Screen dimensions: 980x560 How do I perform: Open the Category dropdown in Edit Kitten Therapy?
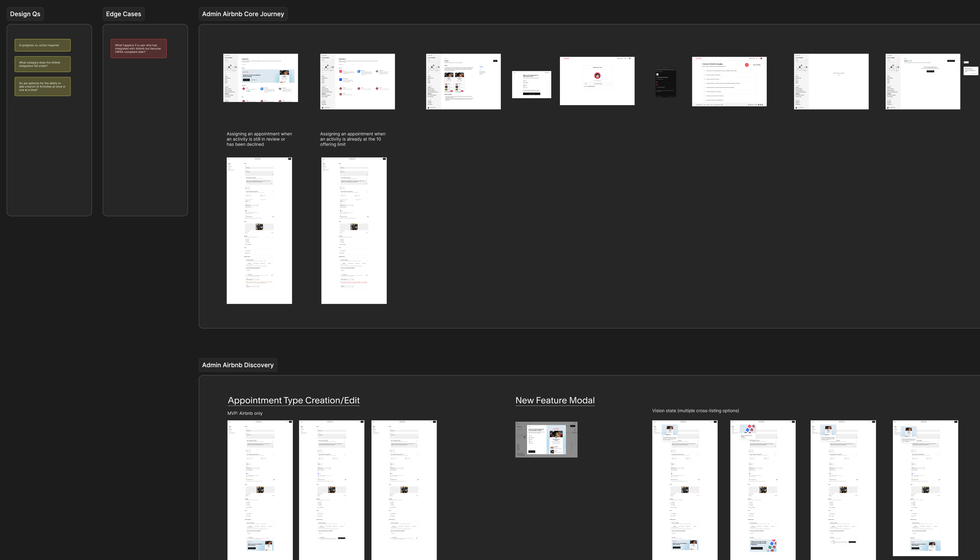[252, 205]
